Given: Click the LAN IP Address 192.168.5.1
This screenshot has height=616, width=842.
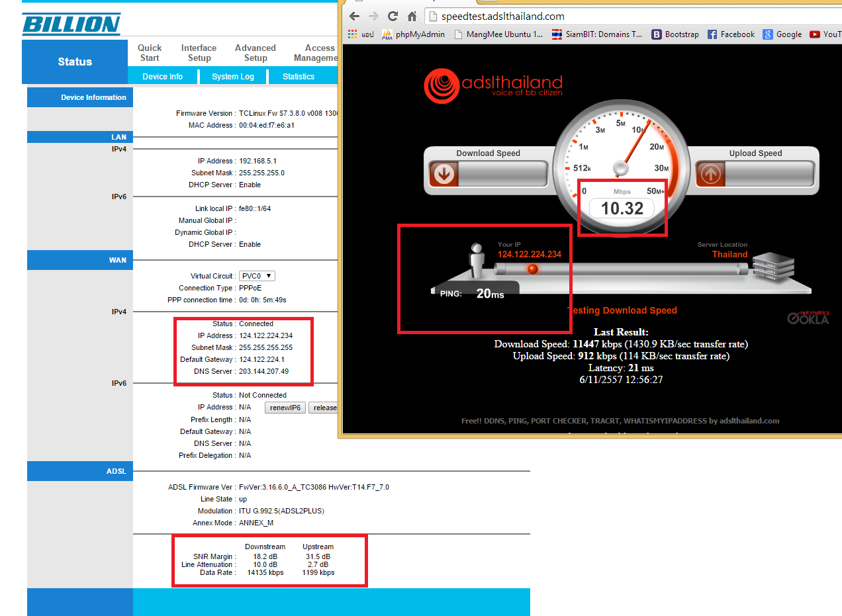Looking at the screenshot, I should coord(257,161).
